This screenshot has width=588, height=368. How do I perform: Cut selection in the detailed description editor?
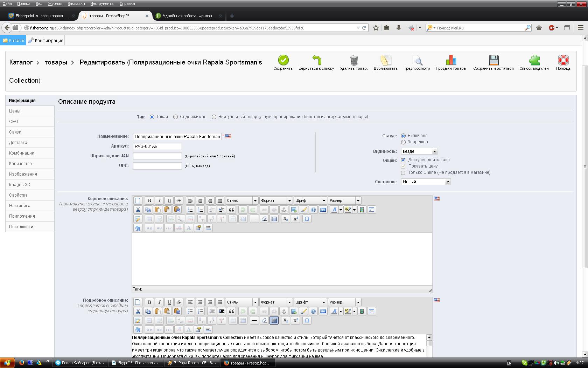coord(138,311)
